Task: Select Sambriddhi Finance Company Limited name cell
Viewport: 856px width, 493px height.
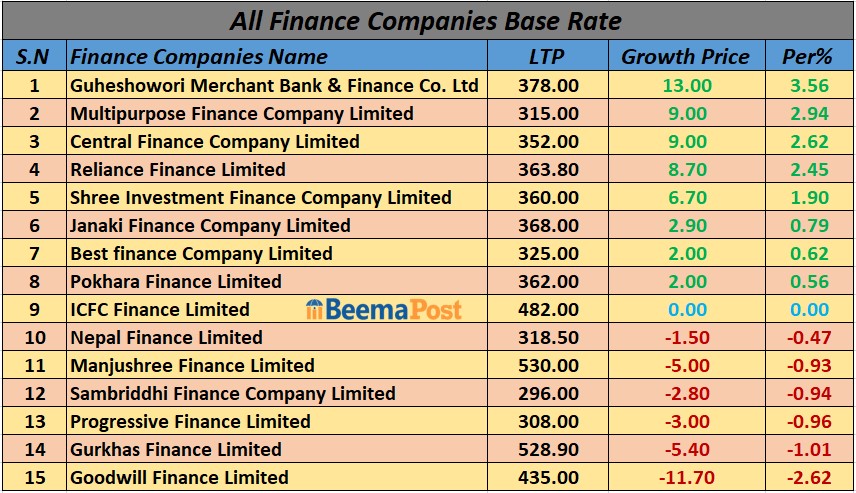Action: pos(232,393)
